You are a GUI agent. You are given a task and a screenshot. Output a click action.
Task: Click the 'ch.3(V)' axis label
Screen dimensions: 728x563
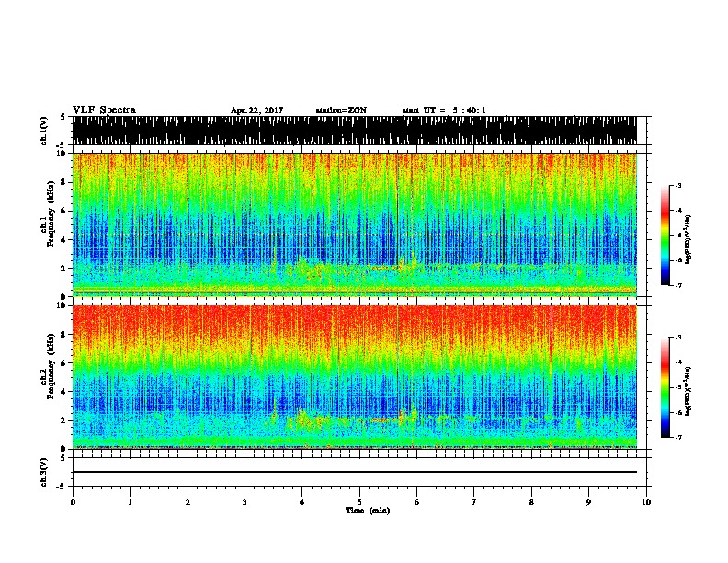pos(44,473)
